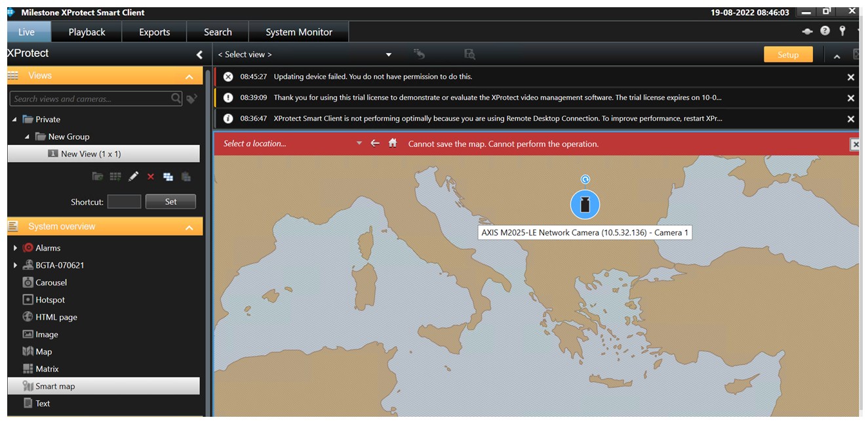Open the Select a location dropdown
The image size is (868, 424).
359,142
